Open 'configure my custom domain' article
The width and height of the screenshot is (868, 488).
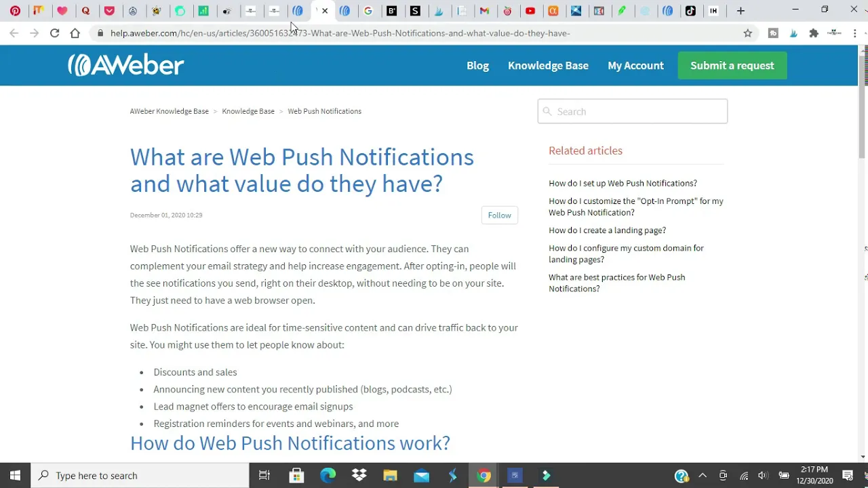click(626, 253)
